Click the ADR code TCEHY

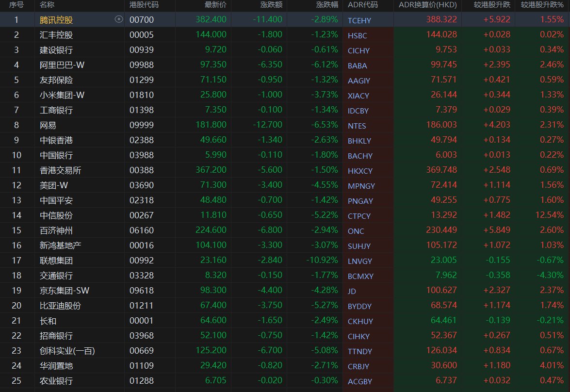tap(359, 20)
